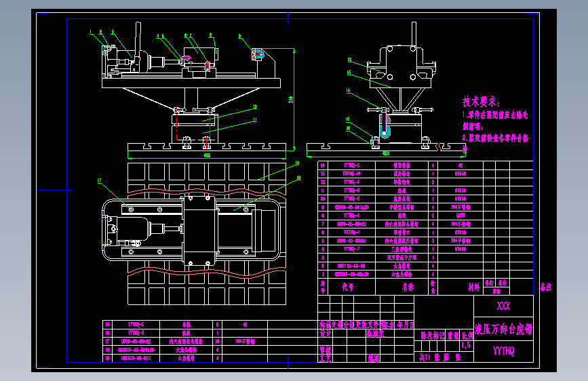Image resolution: width=588 pixels, height=381 pixels.
Task: Click the 材料 column header
Action: 473,287
